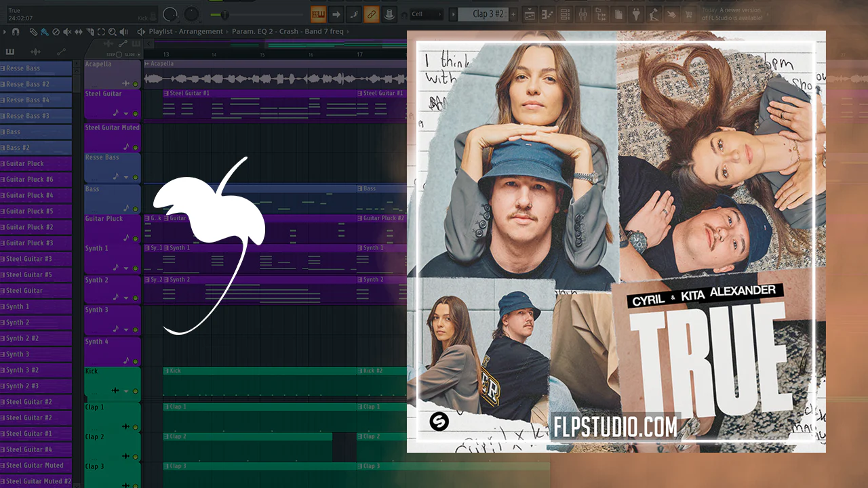Screen dimensions: 868x488
Task: Adjust the main volume knob
Action: click(x=170, y=14)
